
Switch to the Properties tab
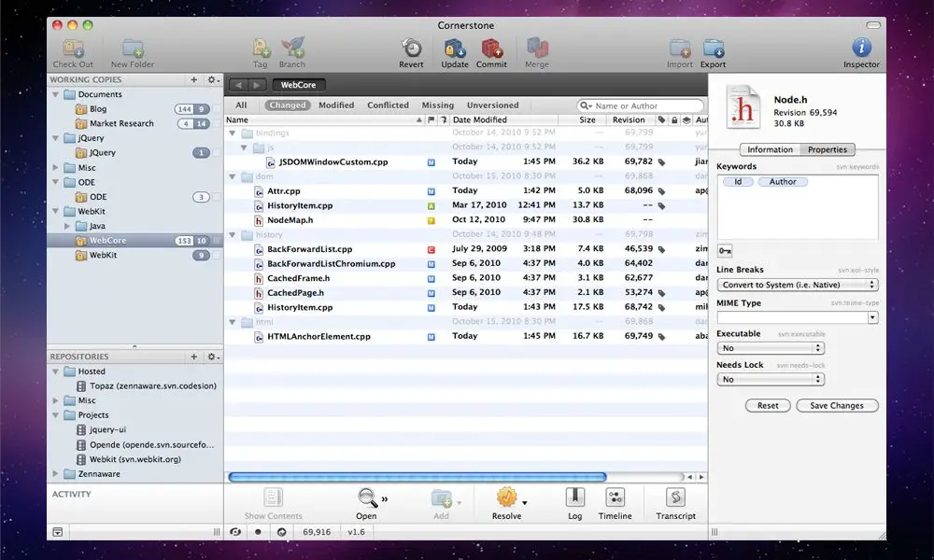click(828, 150)
